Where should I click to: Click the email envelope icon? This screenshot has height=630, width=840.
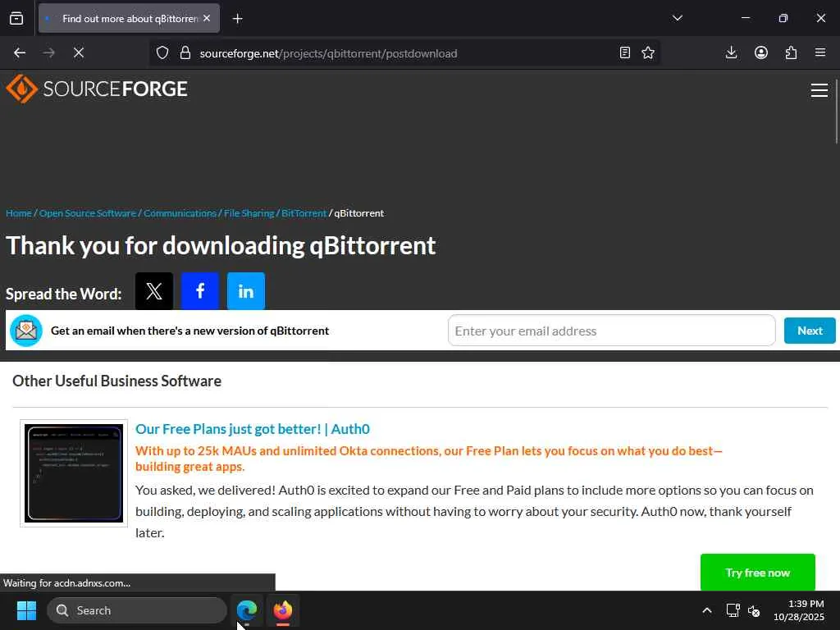(26, 331)
